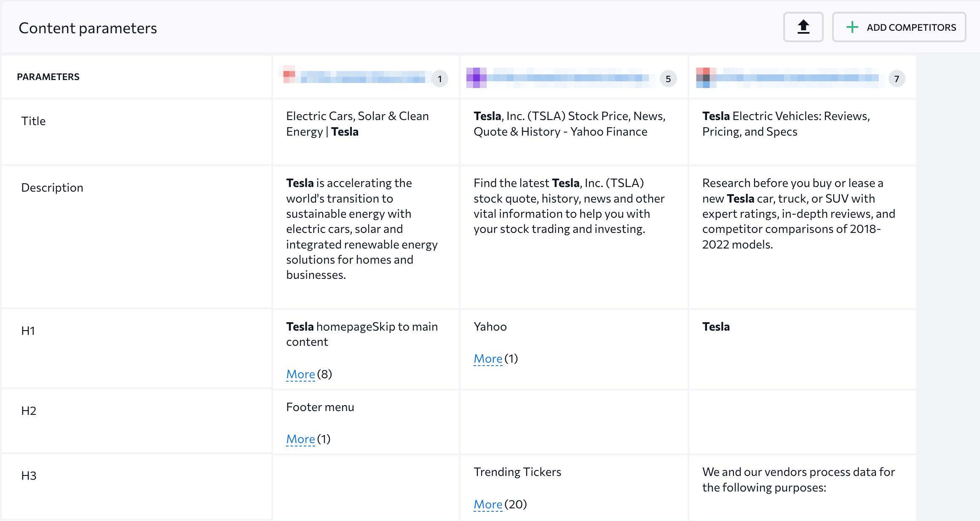Click the Title row label
Image resolution: width=980 pixels, height=521 pixels.
click(33, 121)
